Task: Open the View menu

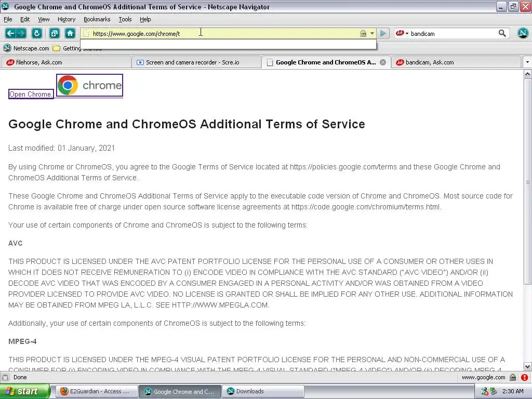Action: [x=44, y=19]
